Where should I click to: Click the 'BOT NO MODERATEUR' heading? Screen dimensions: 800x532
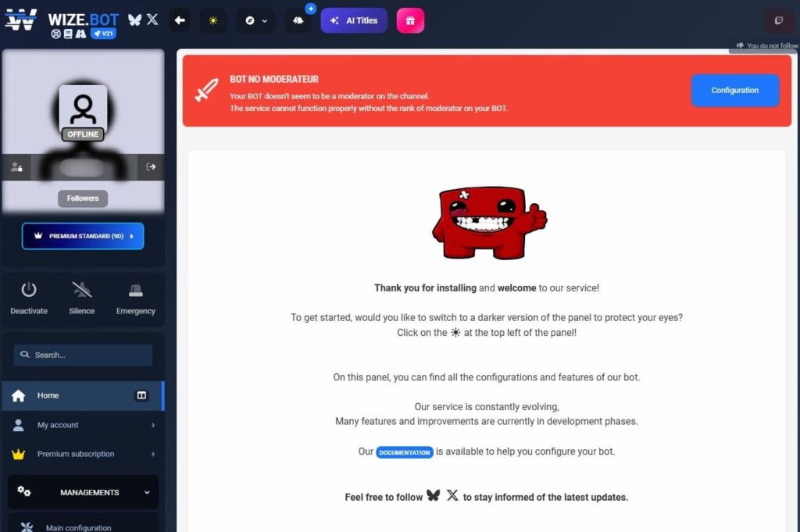point(274,79)
